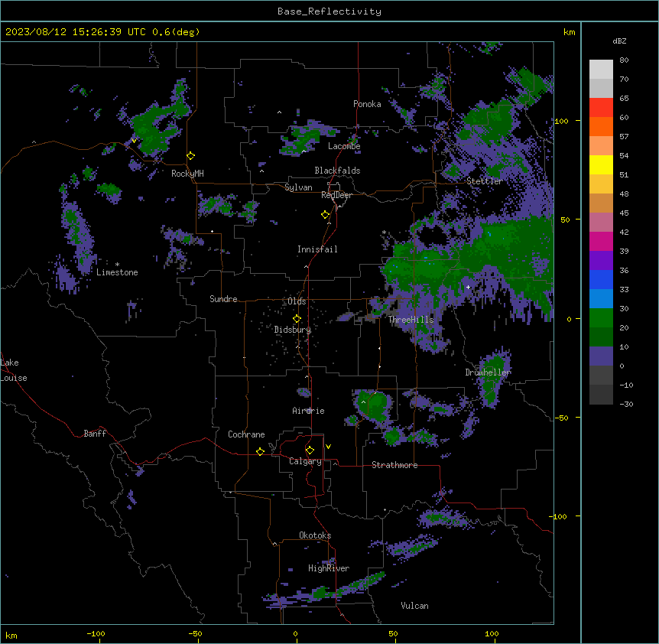Screen dimensions: 659x644
Task: Click the Ponoka label
Action: tap(367, 104)
